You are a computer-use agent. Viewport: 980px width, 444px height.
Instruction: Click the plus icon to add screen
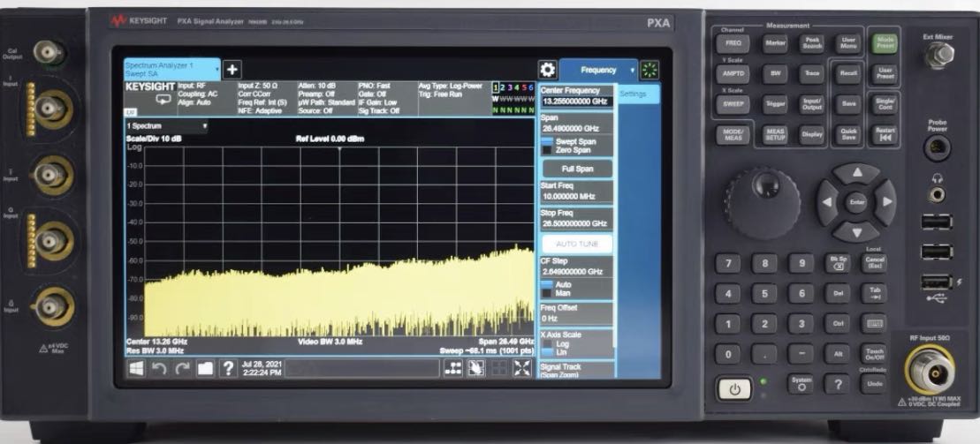tap(232, 70)
